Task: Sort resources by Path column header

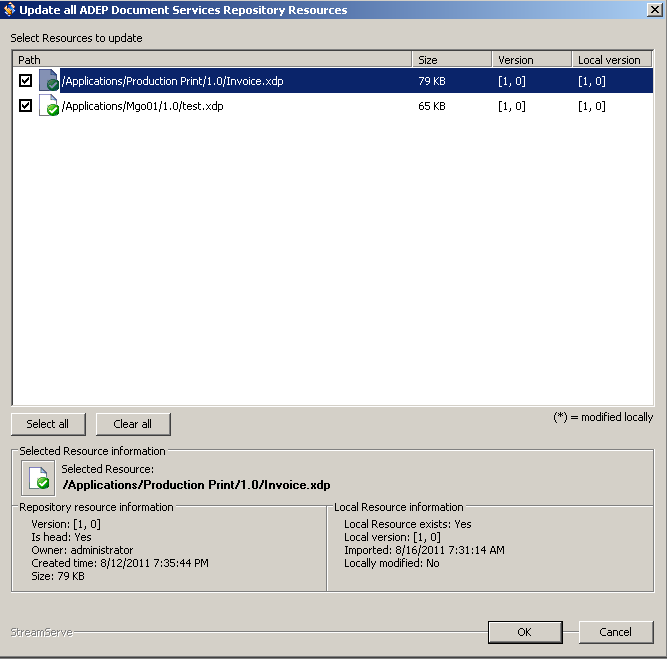Action: tap(210, 60)
